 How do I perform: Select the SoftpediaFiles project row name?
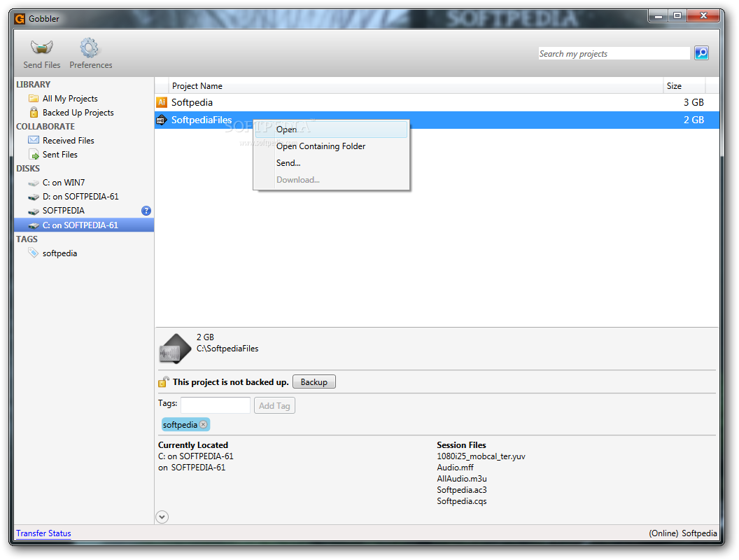pyautogui.click(x=202, y=120)
